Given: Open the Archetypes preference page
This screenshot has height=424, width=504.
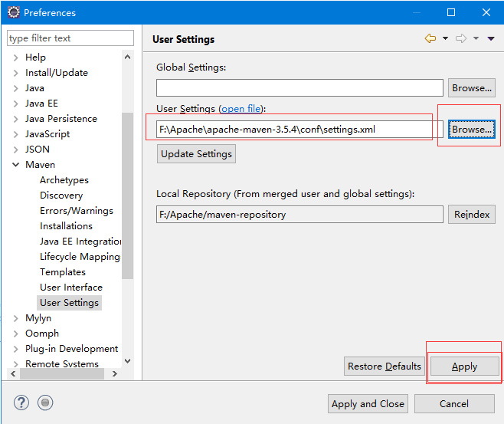Looking at the screenshot, I should pos(64,180).
